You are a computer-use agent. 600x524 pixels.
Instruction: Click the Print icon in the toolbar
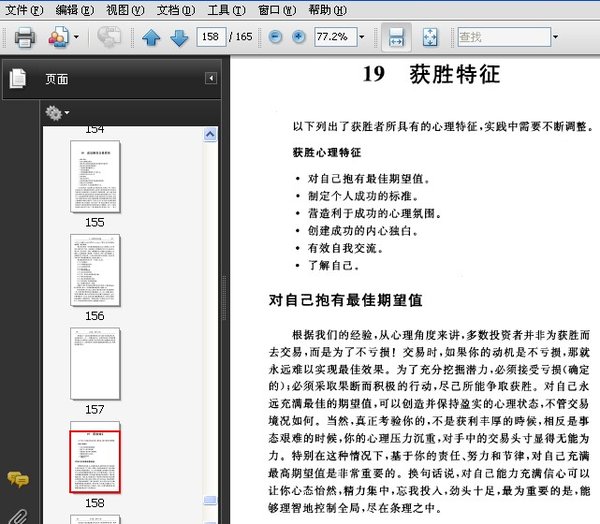coord(25,37)
